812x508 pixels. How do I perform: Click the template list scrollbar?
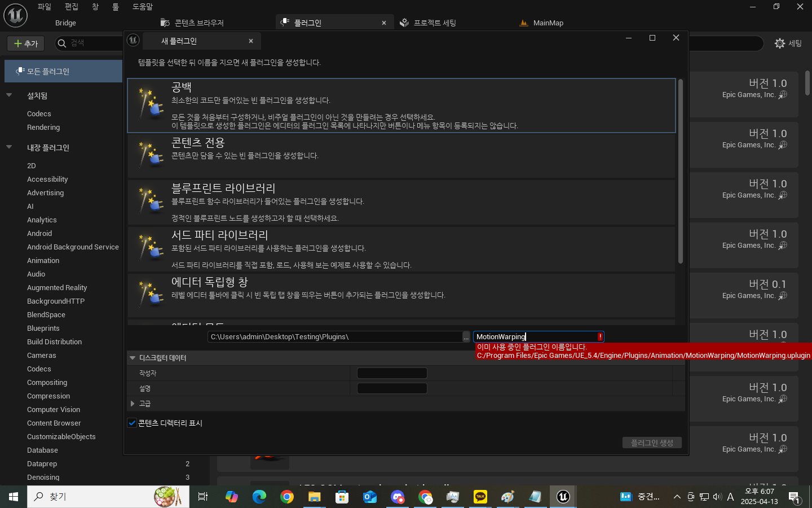point(681,171)
